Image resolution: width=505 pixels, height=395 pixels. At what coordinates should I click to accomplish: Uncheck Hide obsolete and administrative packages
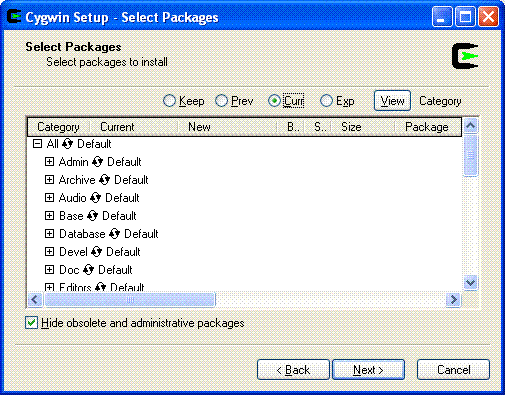(x=31, y=323)
